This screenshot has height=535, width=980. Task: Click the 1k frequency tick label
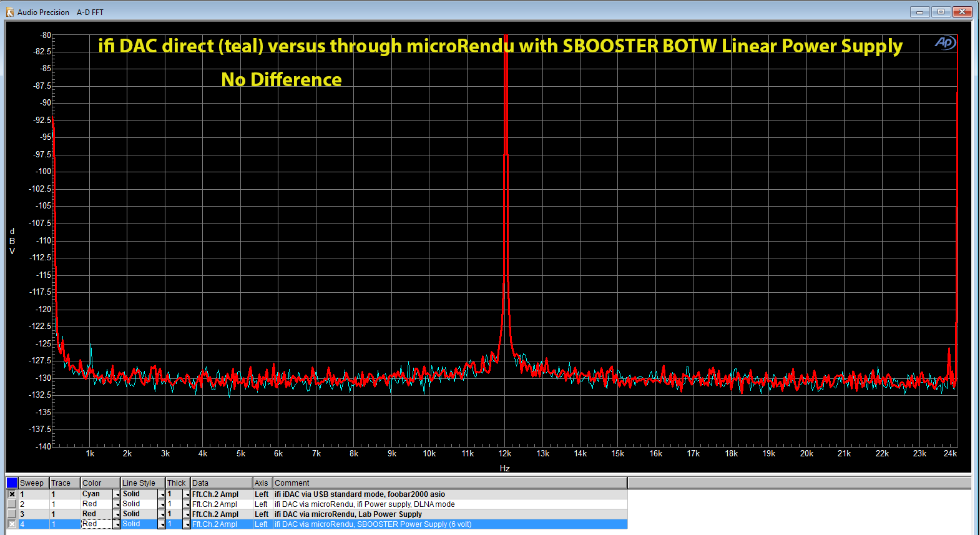point(90,453)
